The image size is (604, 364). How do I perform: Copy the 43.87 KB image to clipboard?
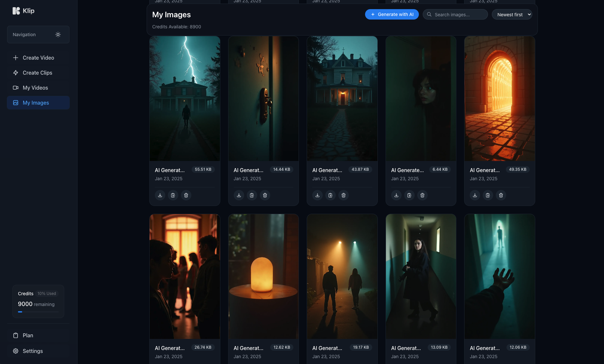click(x=331, y=195)
